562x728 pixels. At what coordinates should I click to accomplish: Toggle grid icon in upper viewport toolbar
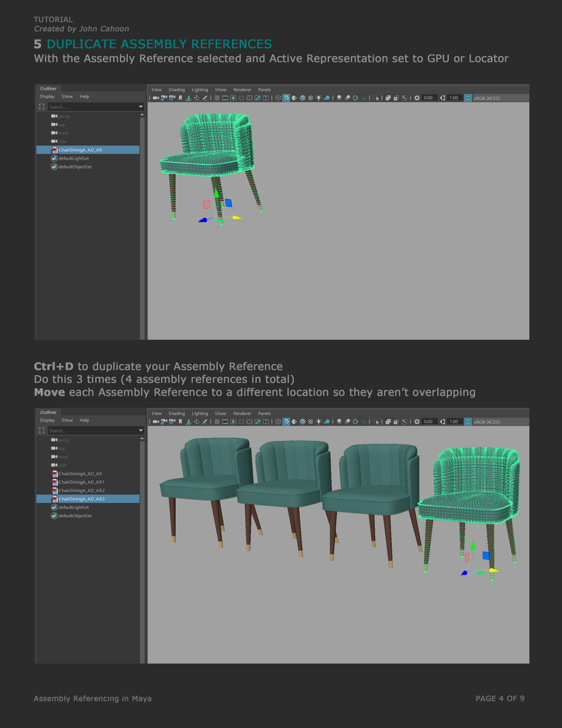tap(217, 98)
